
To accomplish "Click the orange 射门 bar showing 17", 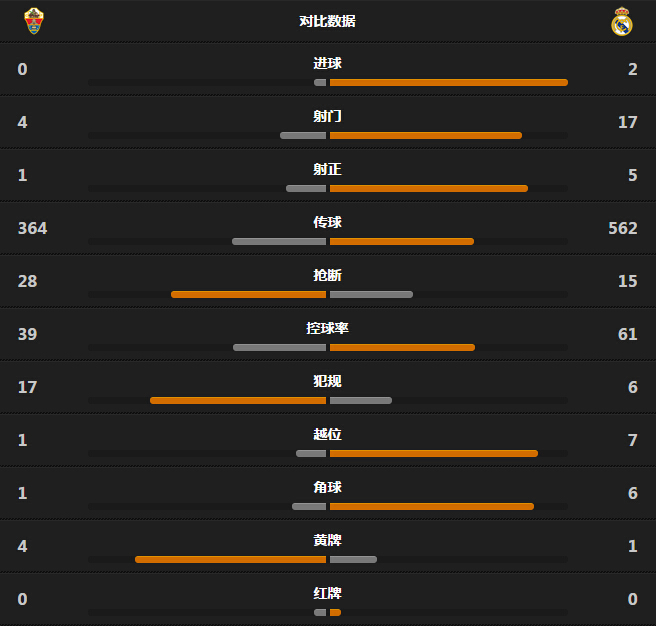I will [x=425, y=136].
